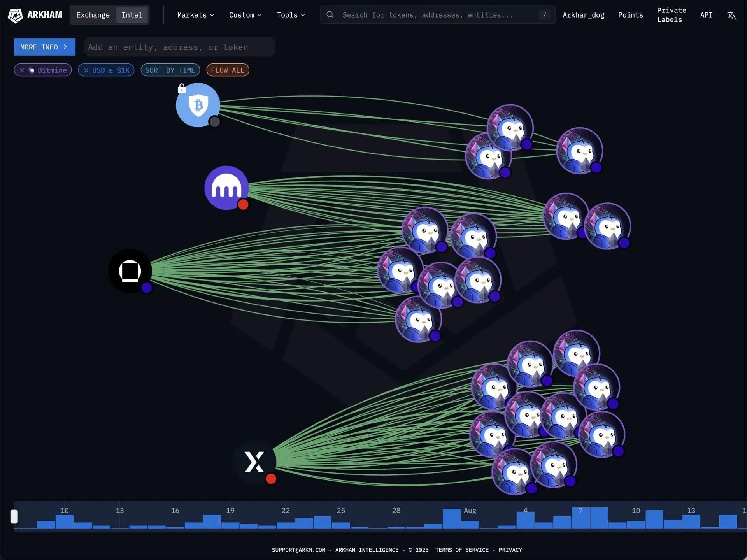Click the slash shortcut key in search
This screenshot has height=560, width=747.
click(544, 15)
